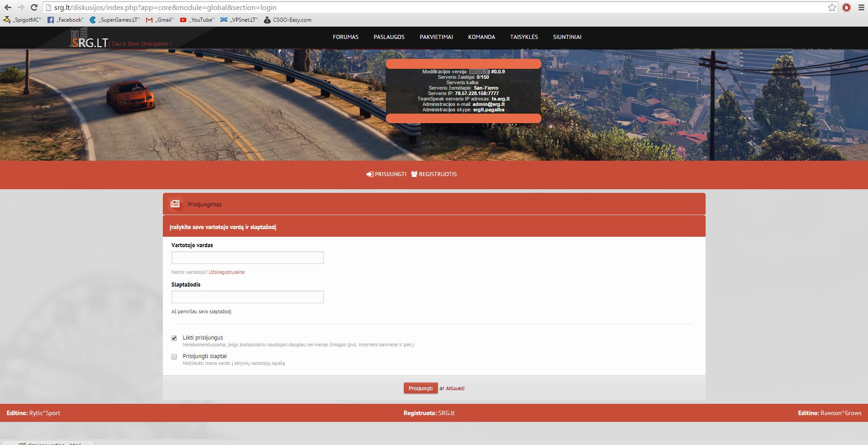
Task: Open the YouTube bookmark
Action: tap(197, 20)
